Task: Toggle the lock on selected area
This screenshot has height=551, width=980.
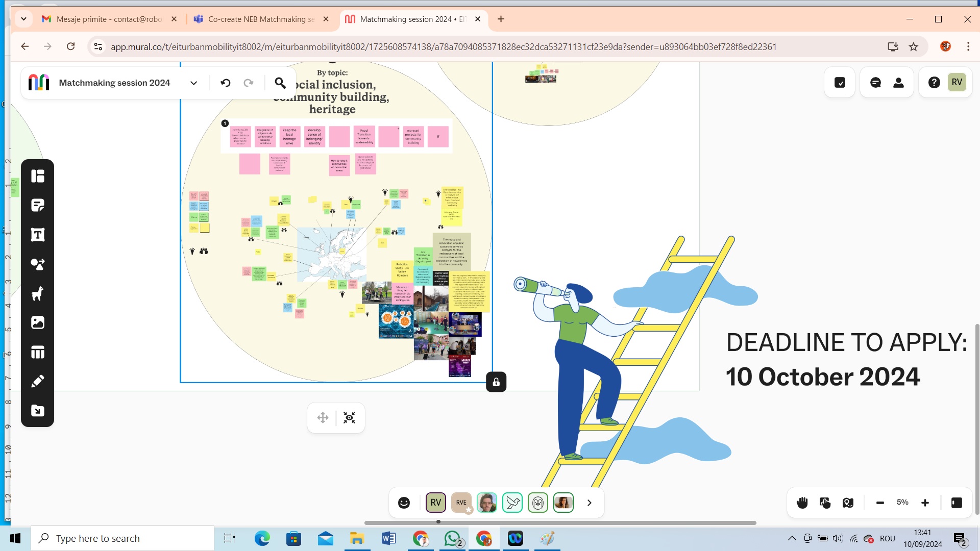Action: pos(496,382)
